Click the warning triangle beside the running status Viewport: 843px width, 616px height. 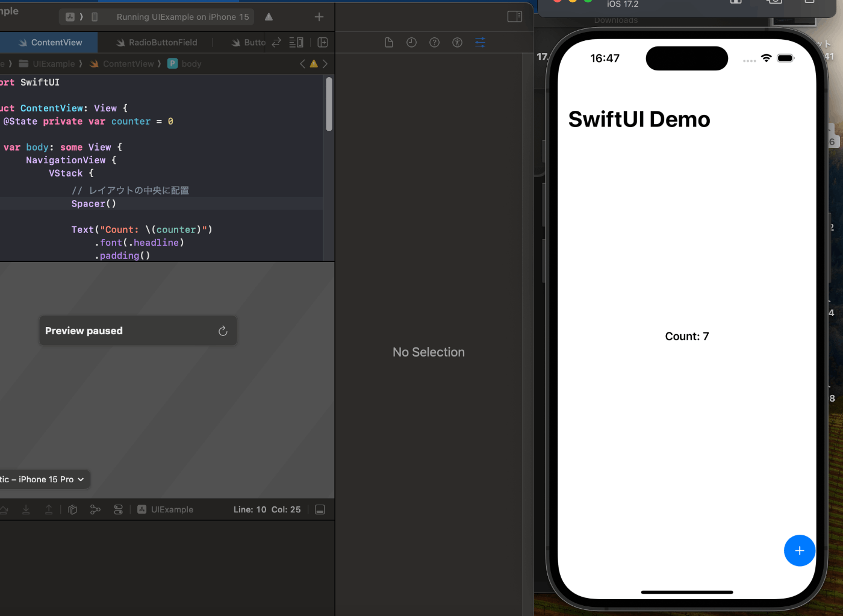(x=269, y=17)
